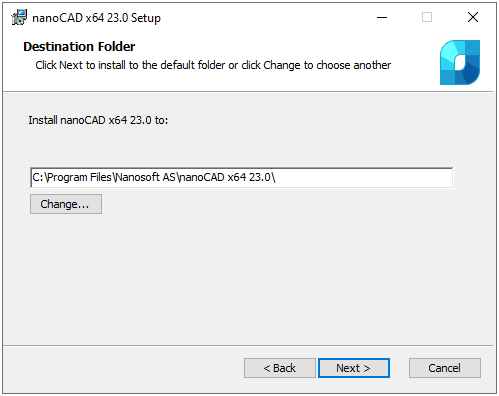The image size is (499, 396).
Task: Focus the destination folder path field
Action: tap(241, 178)
